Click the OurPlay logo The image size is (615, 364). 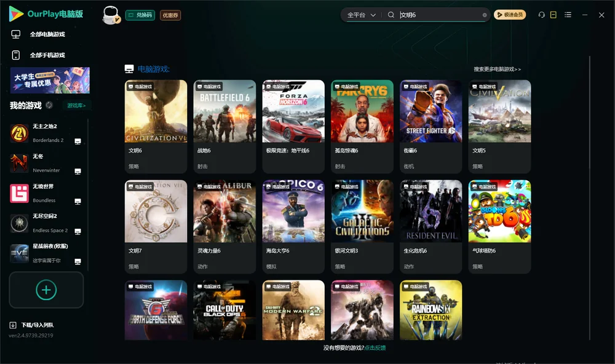[x=46, y=14]
